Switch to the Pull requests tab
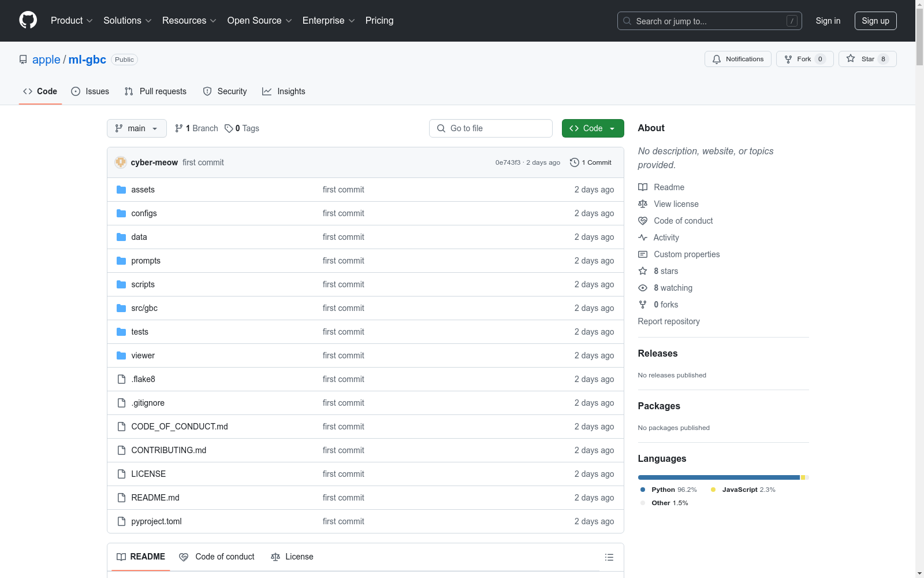This screenshot has width=924, height=578. pyautogui.click(x=155, y=91)
